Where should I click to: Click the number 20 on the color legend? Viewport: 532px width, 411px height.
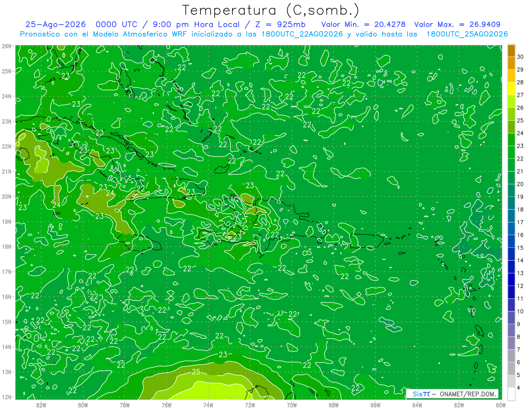tap(520, 184)
